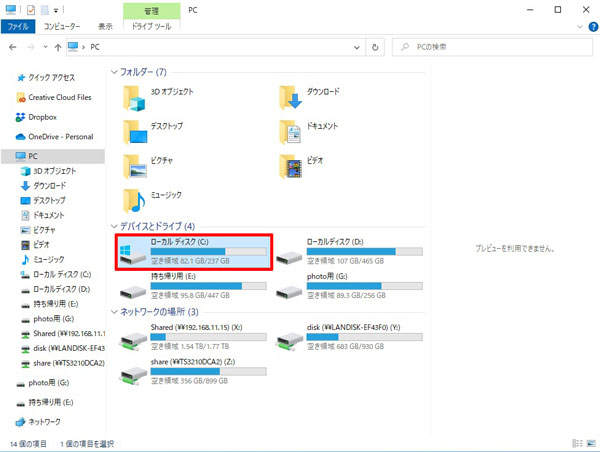Click the Forward navigation arrow
Screen dimensions: 600x452
point(31,47)
